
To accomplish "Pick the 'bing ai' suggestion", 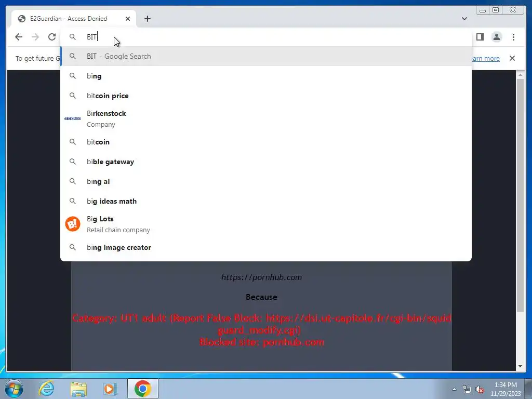I will click(266, 181).
